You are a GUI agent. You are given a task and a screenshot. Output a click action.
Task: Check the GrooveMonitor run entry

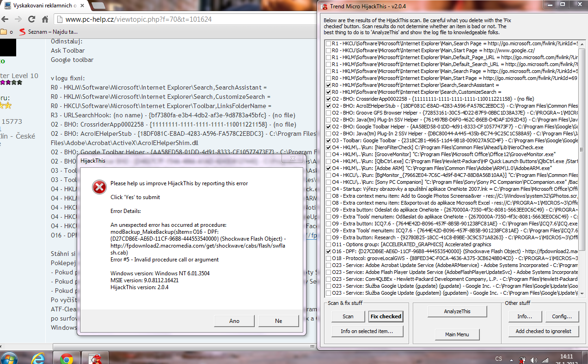[x=328, y=154]
